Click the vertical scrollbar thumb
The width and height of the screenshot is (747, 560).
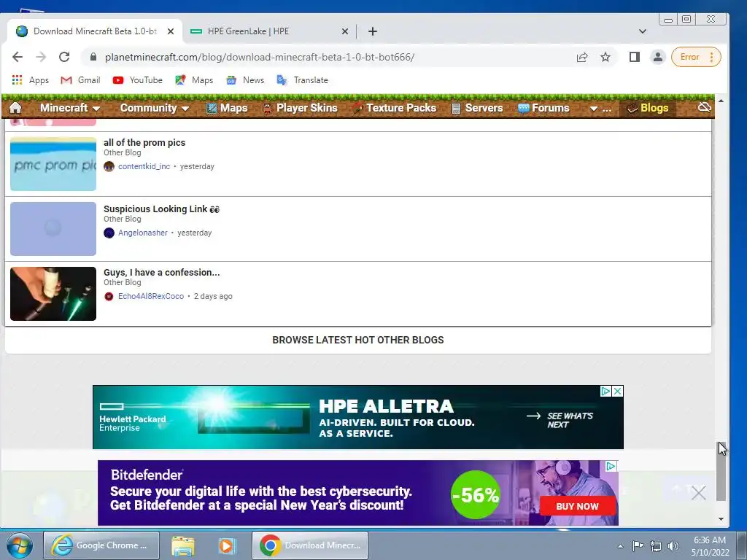[721, 472]
